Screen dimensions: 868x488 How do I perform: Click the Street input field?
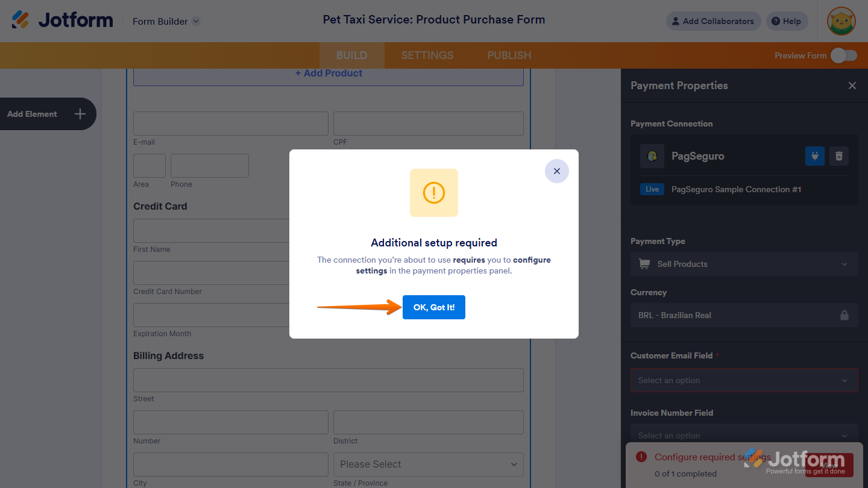pyautogui.click(x=328, y=380)
